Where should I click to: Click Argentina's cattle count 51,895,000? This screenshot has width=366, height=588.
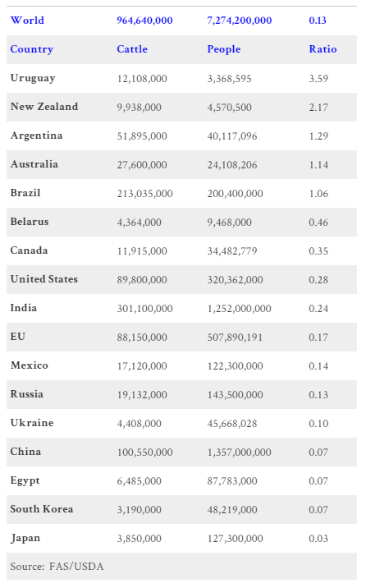coord(142,136)
